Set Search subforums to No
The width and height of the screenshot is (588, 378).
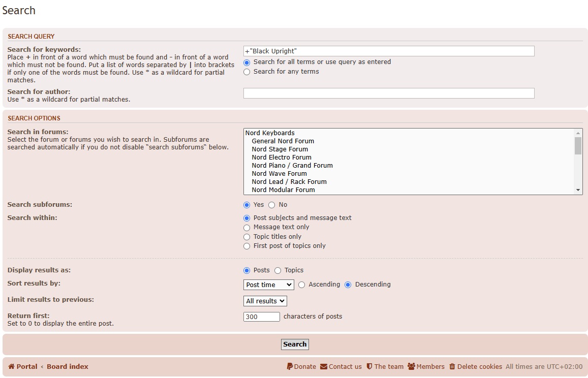272,205
